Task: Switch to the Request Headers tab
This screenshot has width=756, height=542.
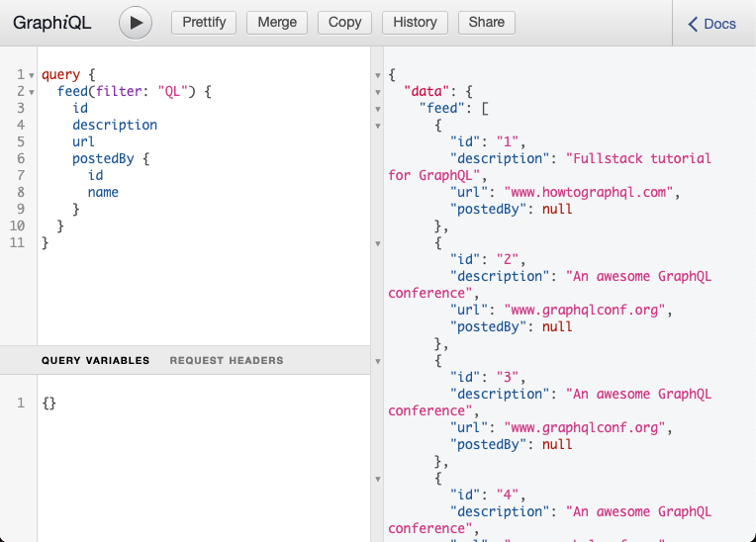Action: [x=227, y=360]
